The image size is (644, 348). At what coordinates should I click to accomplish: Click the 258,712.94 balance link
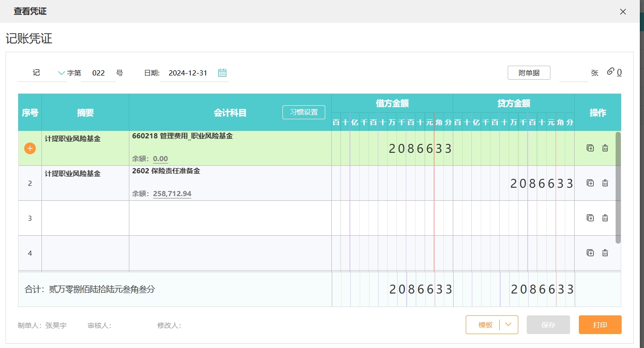click(x=172, y=193)
